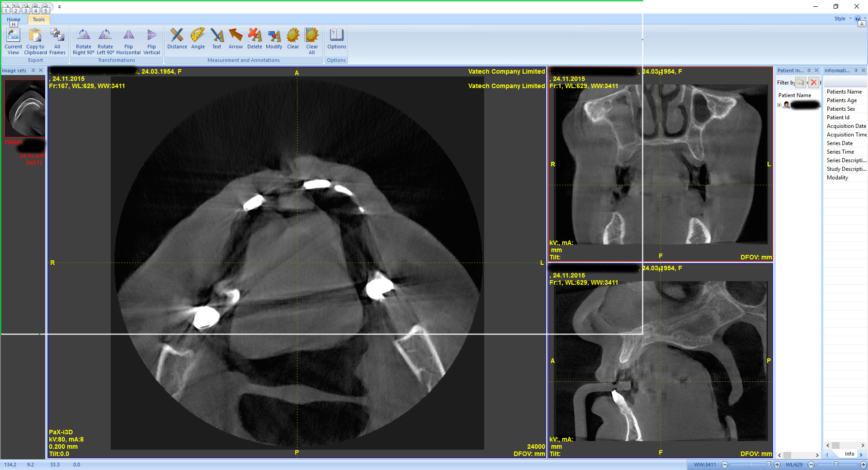Viewport: 868px width, 470px height.
Task: Rotate the image right 90 degrees
Action: coord(84,42)
